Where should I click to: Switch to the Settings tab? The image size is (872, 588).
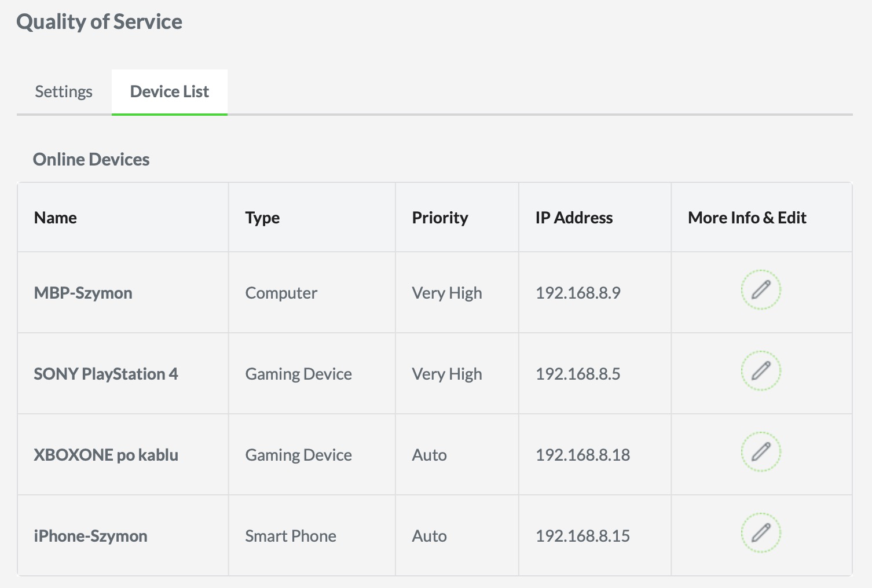[64, 91]
